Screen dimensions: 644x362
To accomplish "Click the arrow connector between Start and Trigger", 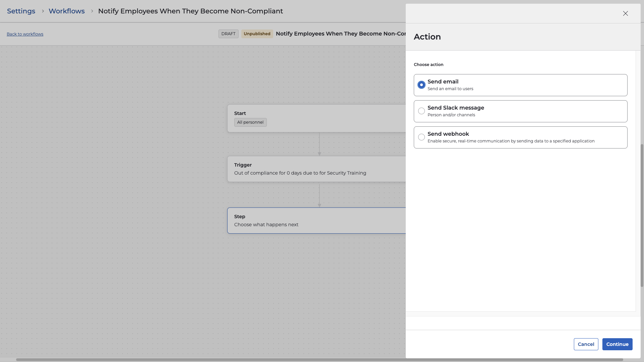I will coord(319,144).
